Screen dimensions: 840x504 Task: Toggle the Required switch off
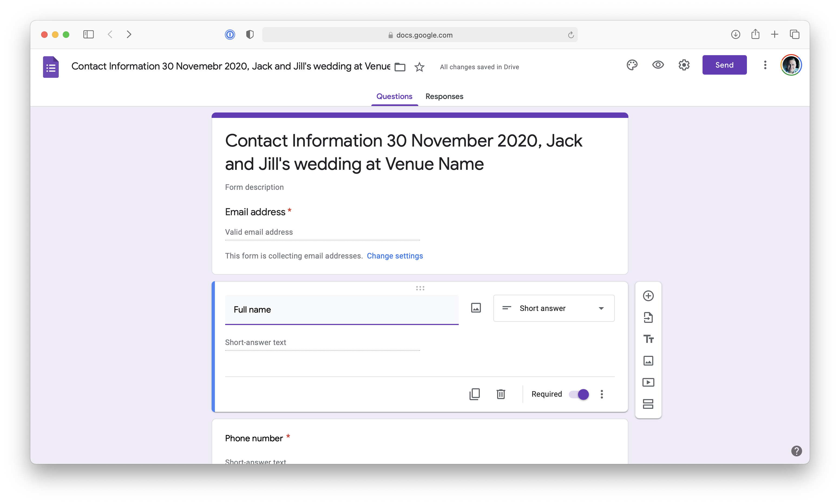(579, 394)
